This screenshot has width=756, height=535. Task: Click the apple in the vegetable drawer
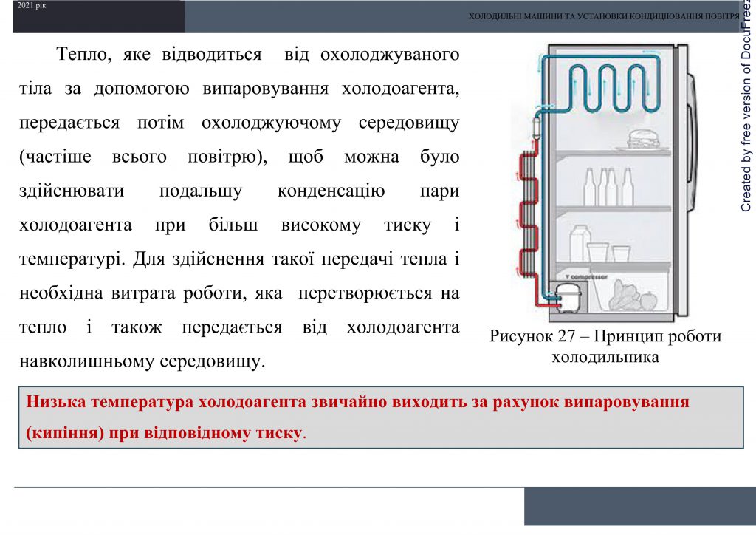647,301
